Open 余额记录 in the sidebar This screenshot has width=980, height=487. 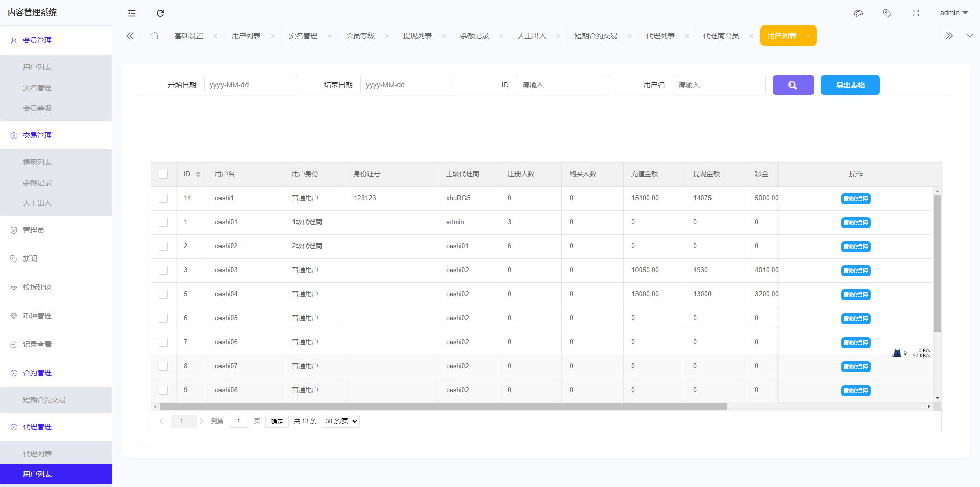[37, 183]
